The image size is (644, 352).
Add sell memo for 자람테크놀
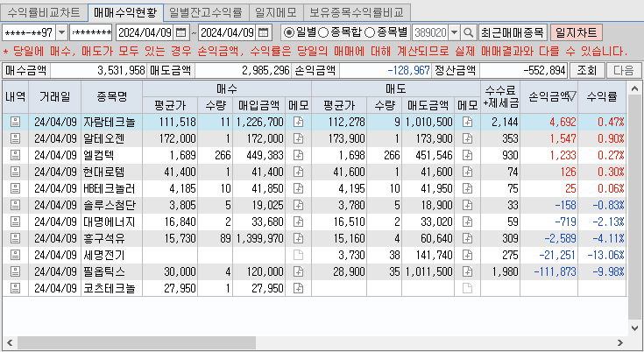467,122
